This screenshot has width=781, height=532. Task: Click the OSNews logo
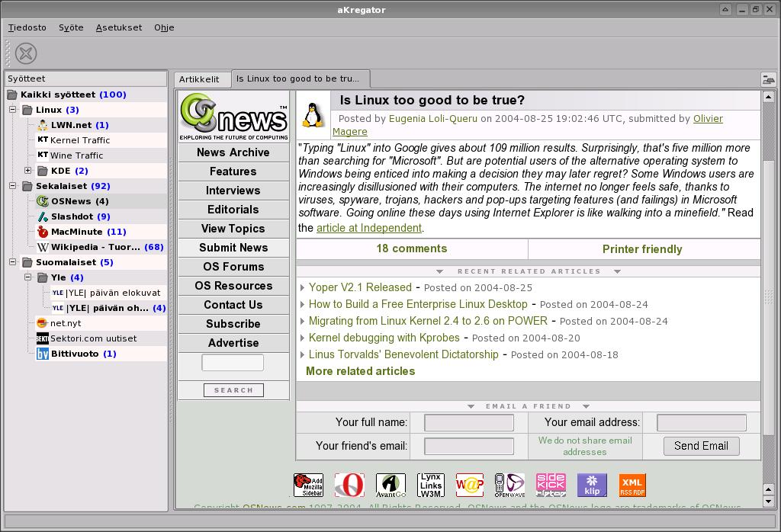click(x=233, y=117)
